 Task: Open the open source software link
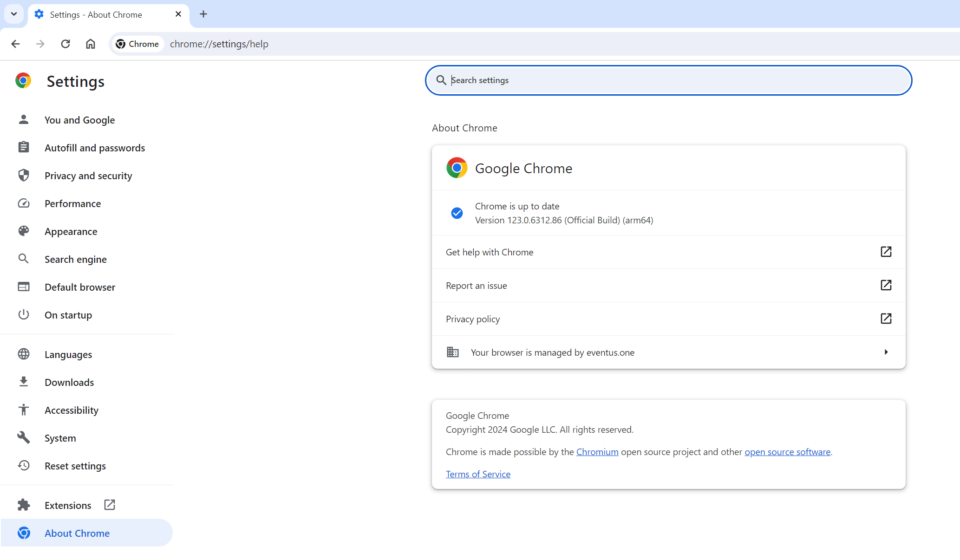pos(787,451)
